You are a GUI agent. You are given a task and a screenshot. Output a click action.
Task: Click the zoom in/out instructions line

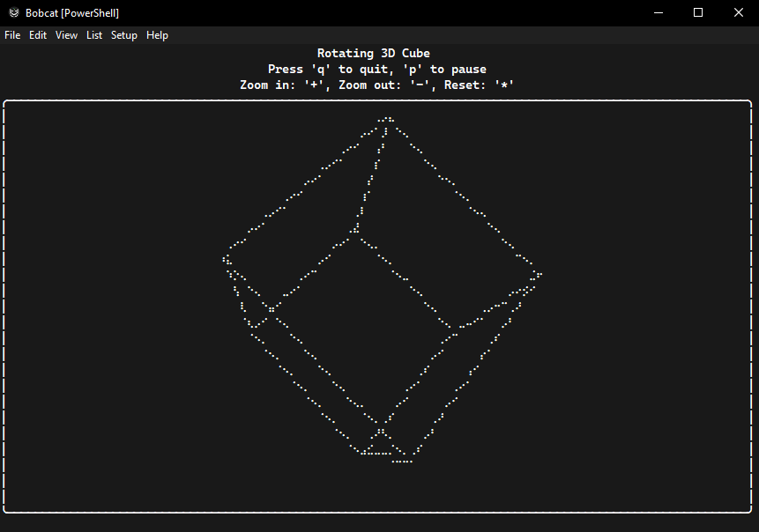coord(376,85)
